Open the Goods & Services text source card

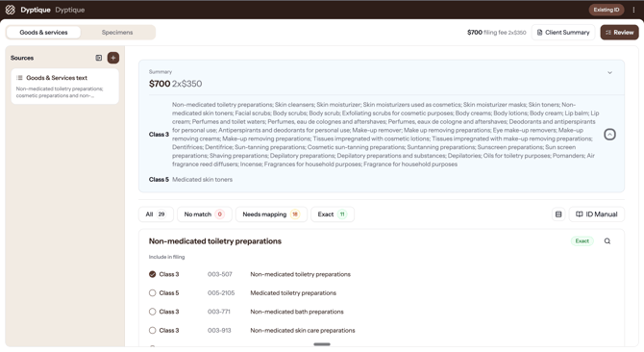(65, 87)
